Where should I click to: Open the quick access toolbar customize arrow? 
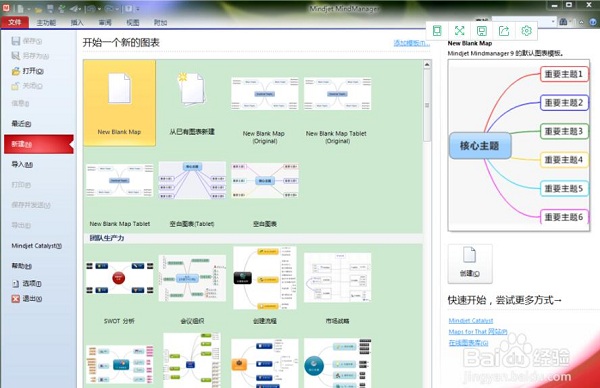click(138, 9)
